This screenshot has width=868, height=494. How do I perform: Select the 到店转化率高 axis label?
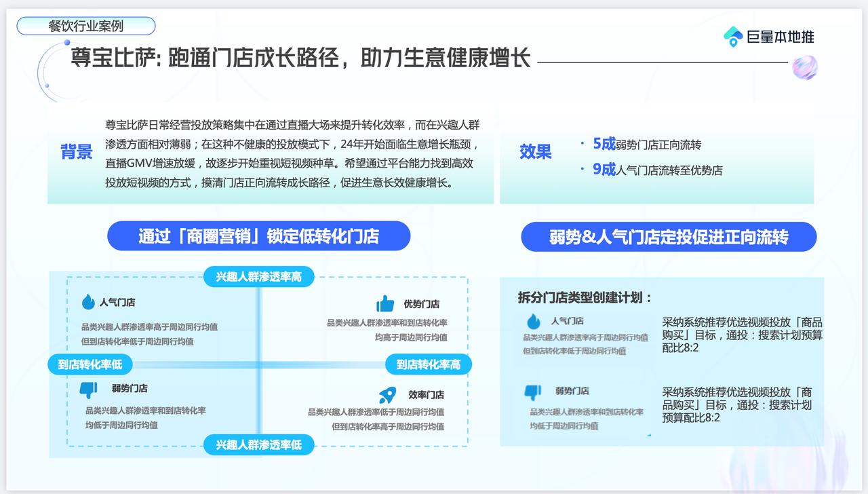[x=428, y=364]
